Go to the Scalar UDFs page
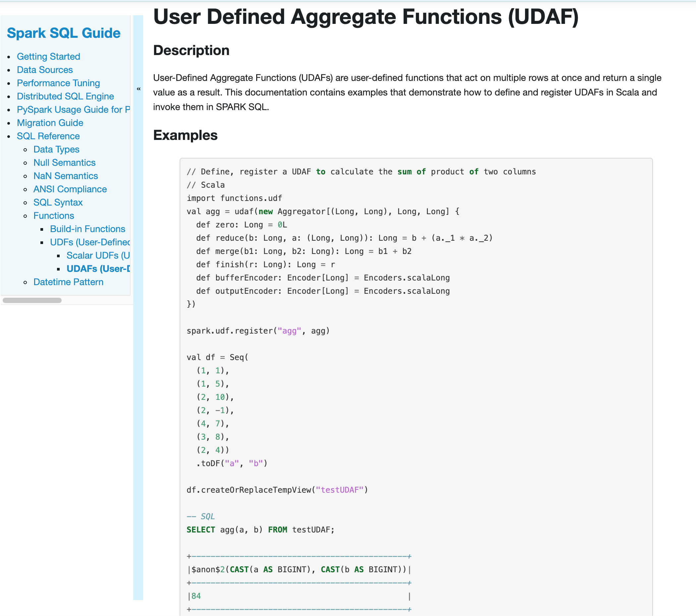 point(98,256)
